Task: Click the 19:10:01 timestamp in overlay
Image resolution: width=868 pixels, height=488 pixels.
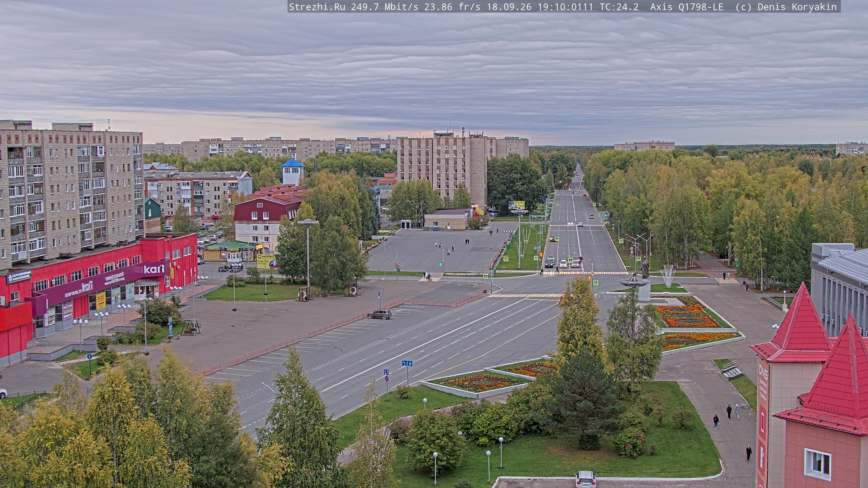Action: [x=560, y=7]
